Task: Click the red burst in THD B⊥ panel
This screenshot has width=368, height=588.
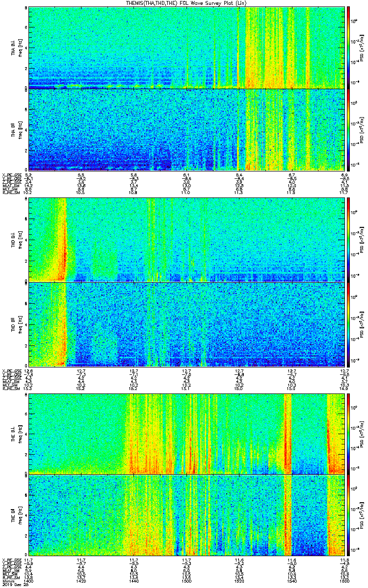Action: tap(63, 245)
